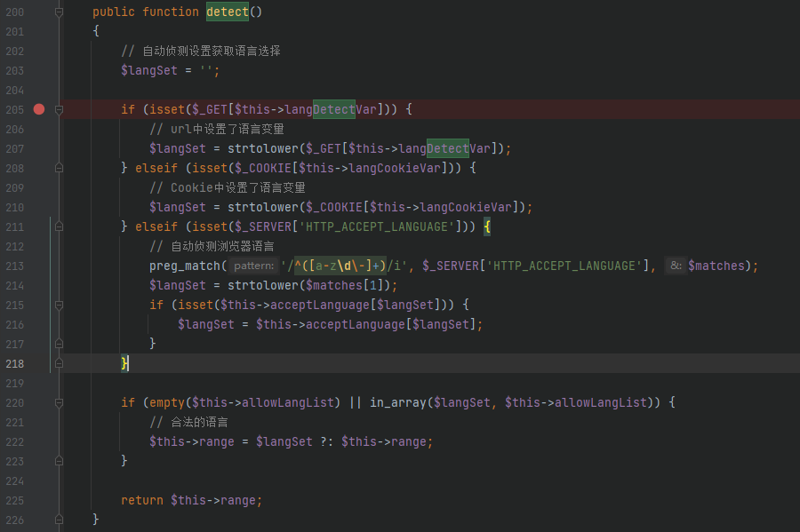Collapse the inner if block at line 215
The image size is (800, 532).
[x=59, y=304]
